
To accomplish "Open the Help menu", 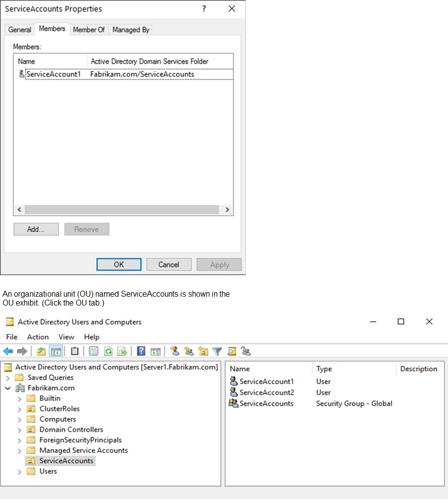I will pos(91,337).
